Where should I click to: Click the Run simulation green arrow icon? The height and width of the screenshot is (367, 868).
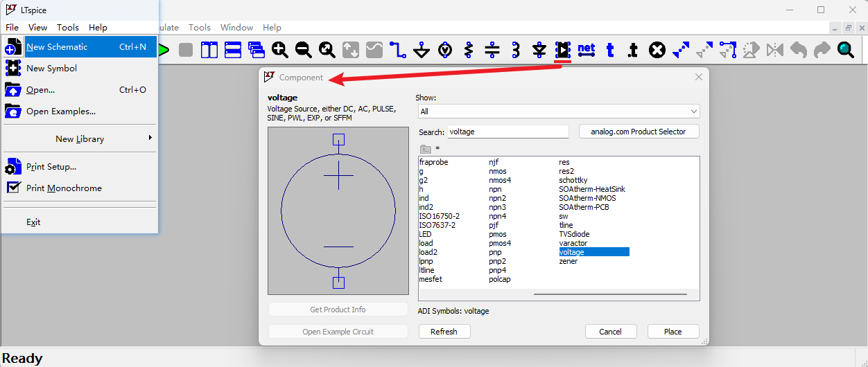[x=164, y=50]
